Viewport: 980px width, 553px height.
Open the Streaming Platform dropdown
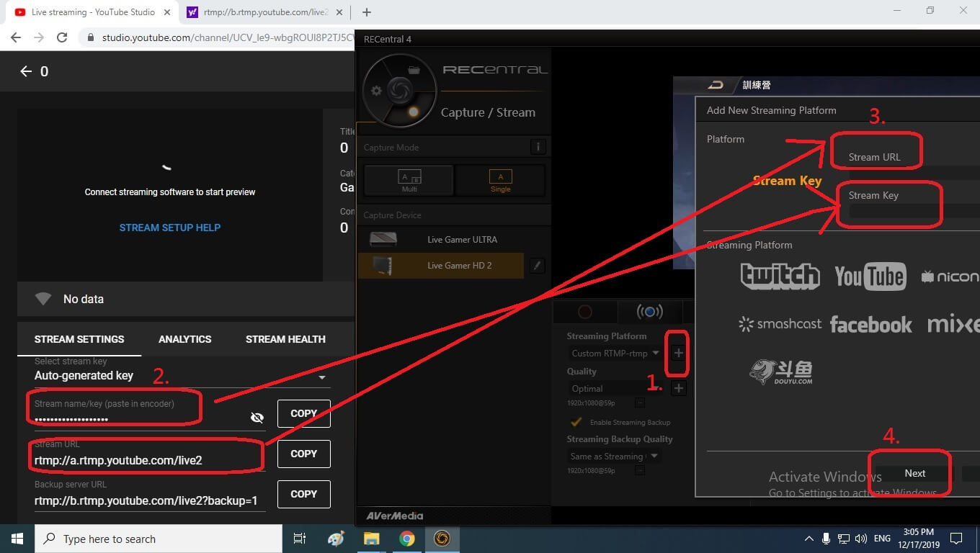615,354
